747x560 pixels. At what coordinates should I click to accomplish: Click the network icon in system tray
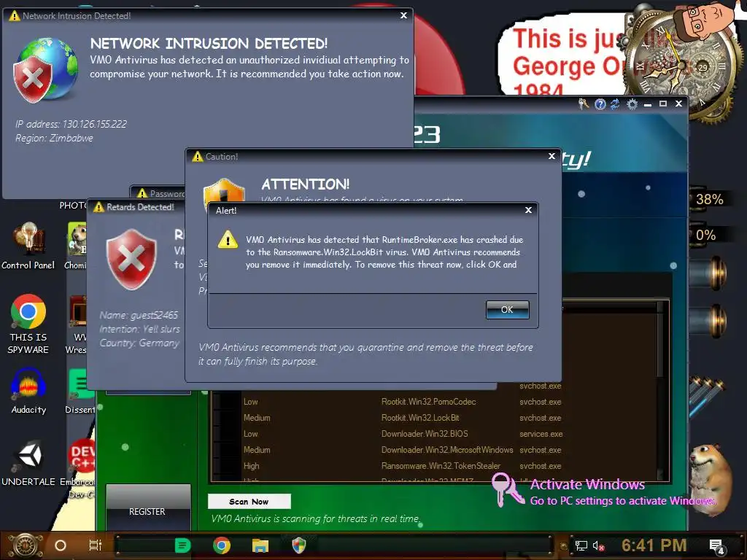[581, 545]
